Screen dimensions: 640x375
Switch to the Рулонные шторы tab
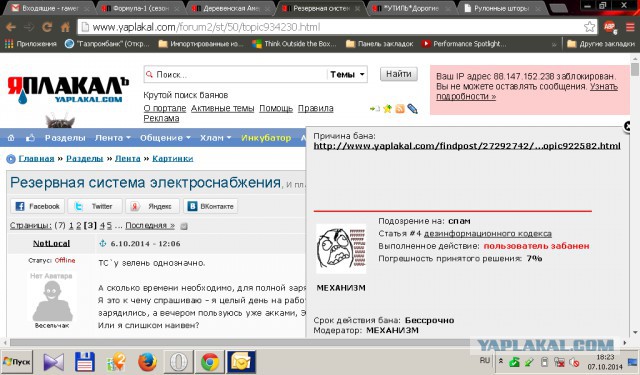503,8
